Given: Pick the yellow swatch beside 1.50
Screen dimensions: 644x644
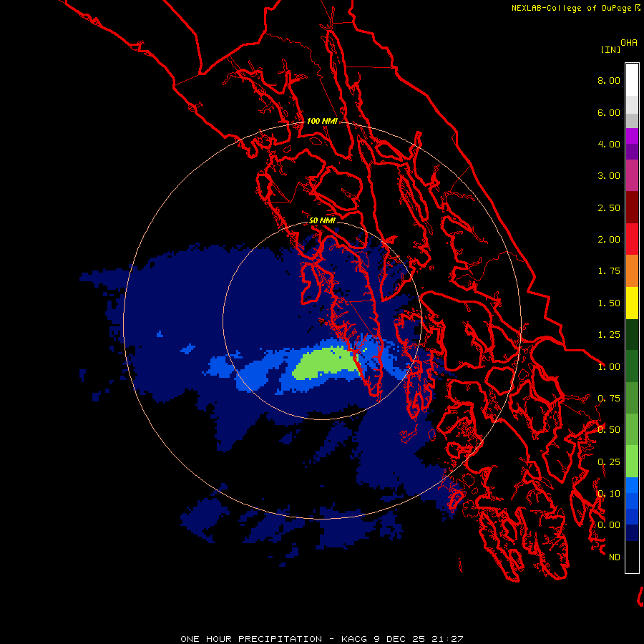Looking at the screenshot, I should [632, 303].
